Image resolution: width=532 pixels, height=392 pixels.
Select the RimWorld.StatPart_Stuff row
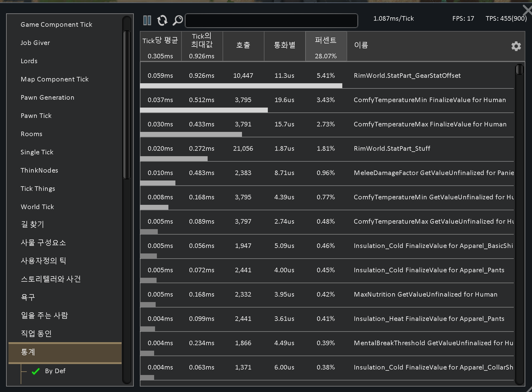pos(327,149)
